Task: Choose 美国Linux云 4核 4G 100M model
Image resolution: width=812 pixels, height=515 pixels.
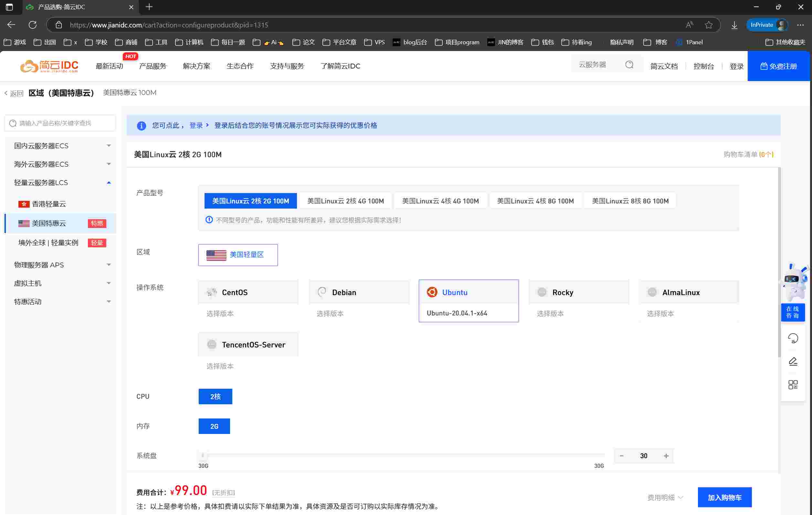Action: (x=440, y=201)
